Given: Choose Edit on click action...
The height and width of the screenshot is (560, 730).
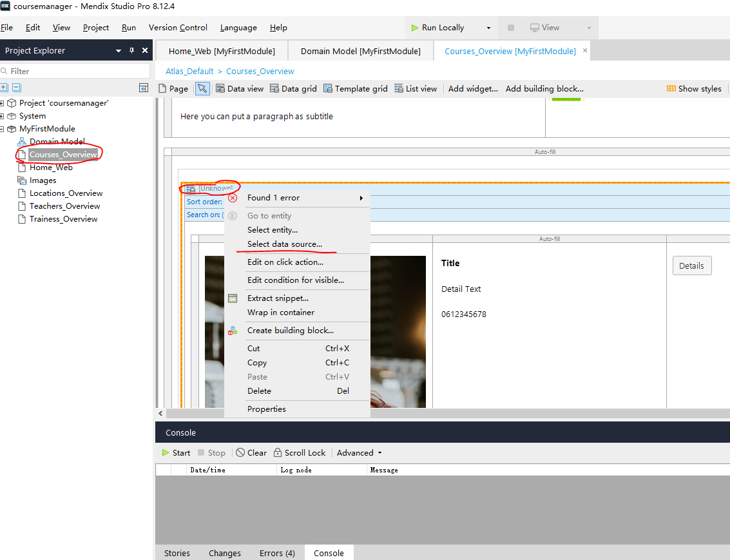Looking at the screenshot, I should [x=297, y=262].
